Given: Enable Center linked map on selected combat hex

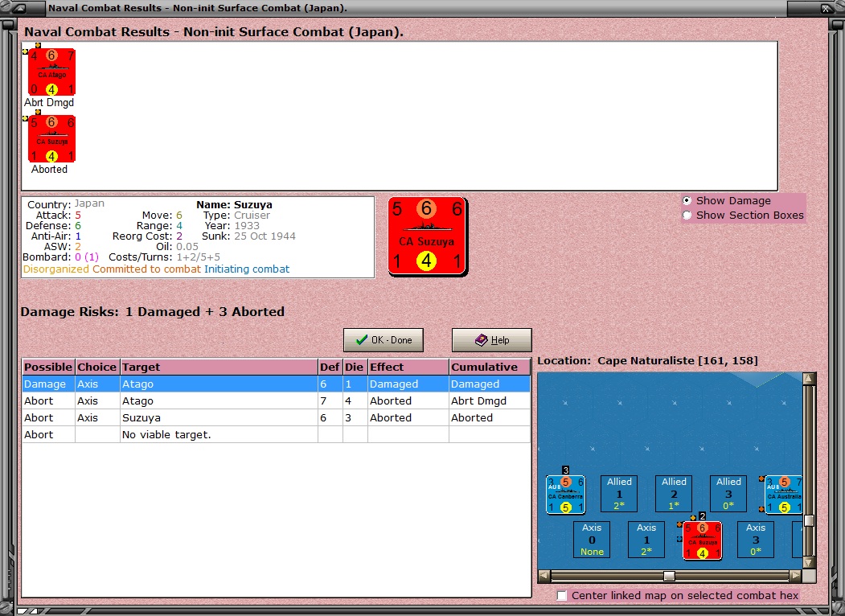Looking at the screenshot, I should click(561, 596).
